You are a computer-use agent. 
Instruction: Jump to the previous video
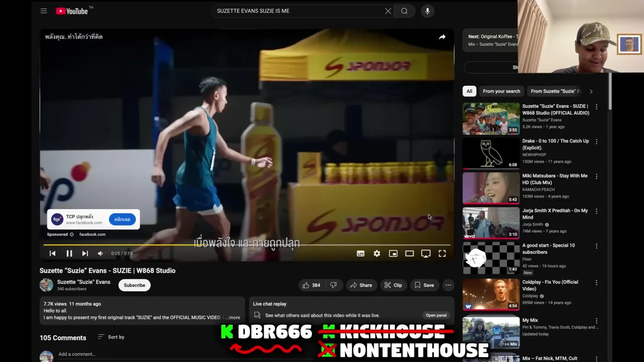click(x=52, y=253)
